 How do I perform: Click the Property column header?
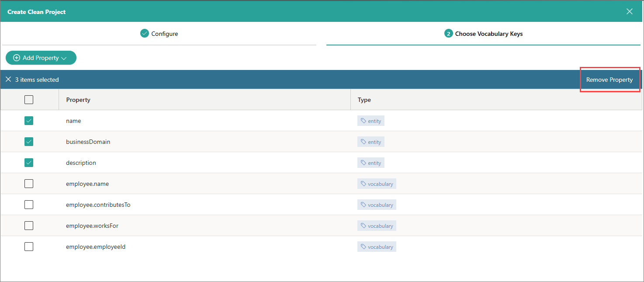tap(78, 100)
